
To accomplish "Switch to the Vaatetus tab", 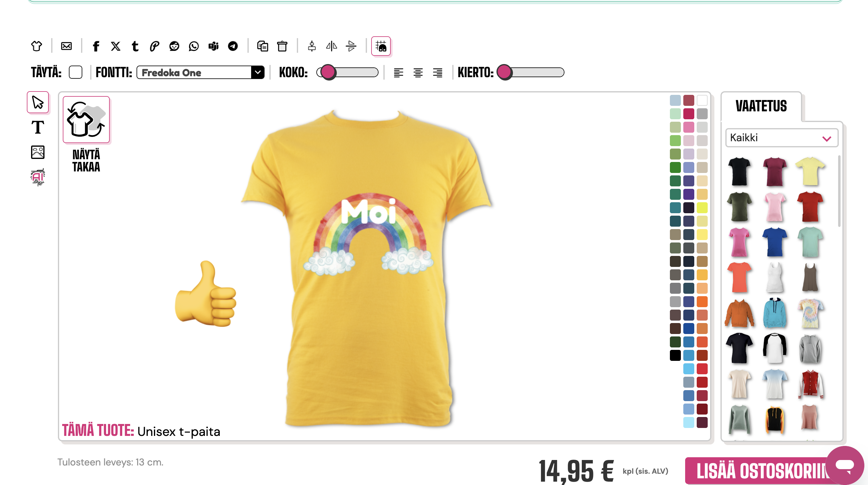I will pos(761,106).
